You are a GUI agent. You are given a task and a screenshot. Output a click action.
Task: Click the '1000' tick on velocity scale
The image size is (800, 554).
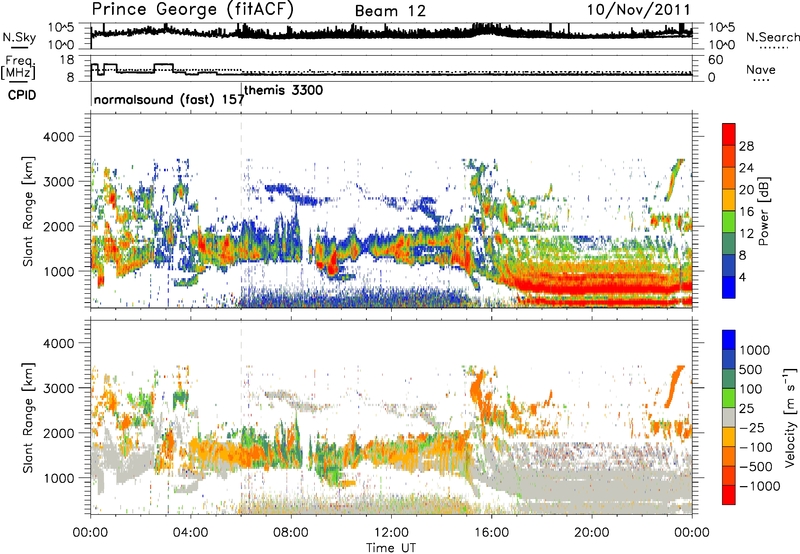(x=755, y=350)
